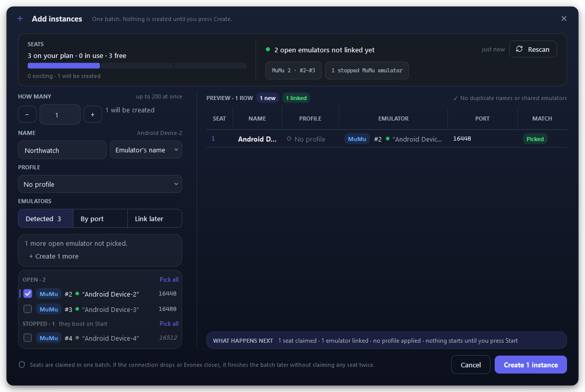
Task: Switch to the Link later tab
Action: (154, 219)
